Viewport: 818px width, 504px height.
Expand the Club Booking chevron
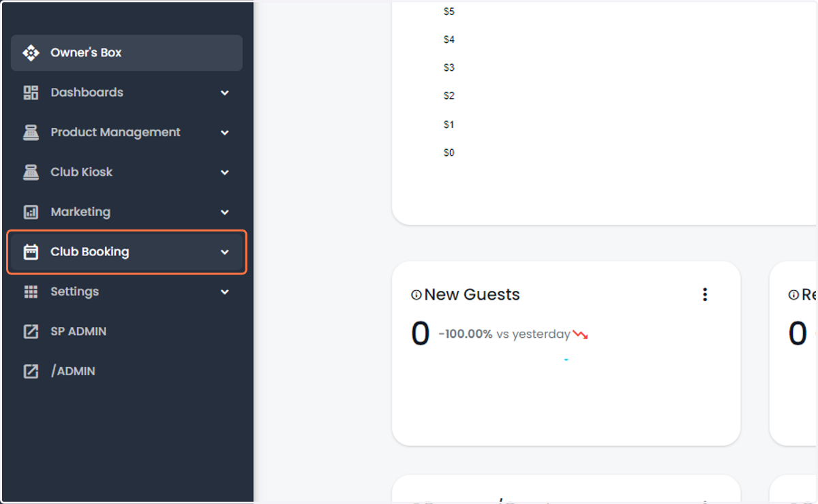point(225,252)
